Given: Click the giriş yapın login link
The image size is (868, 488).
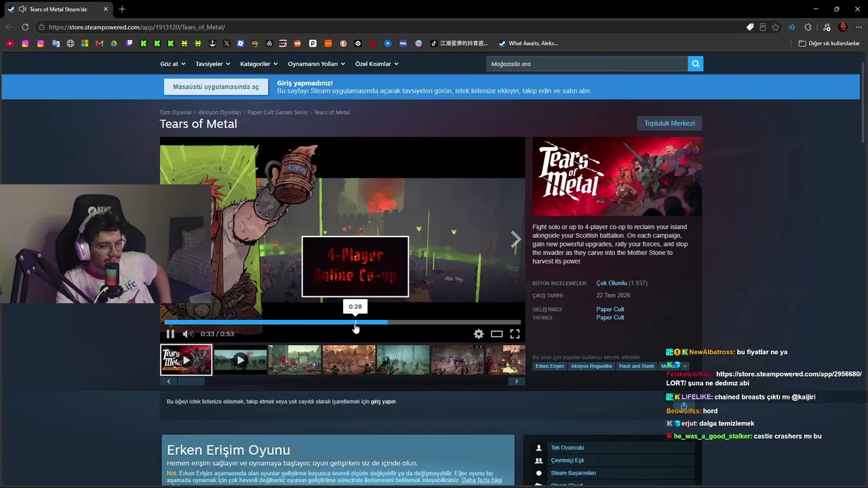Looking at the screenshot, I should point(383,402).
